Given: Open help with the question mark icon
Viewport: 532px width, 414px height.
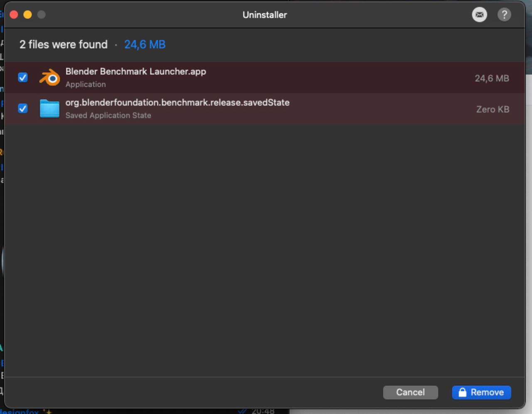Looking at the screenshot, I should pos(504,15).
